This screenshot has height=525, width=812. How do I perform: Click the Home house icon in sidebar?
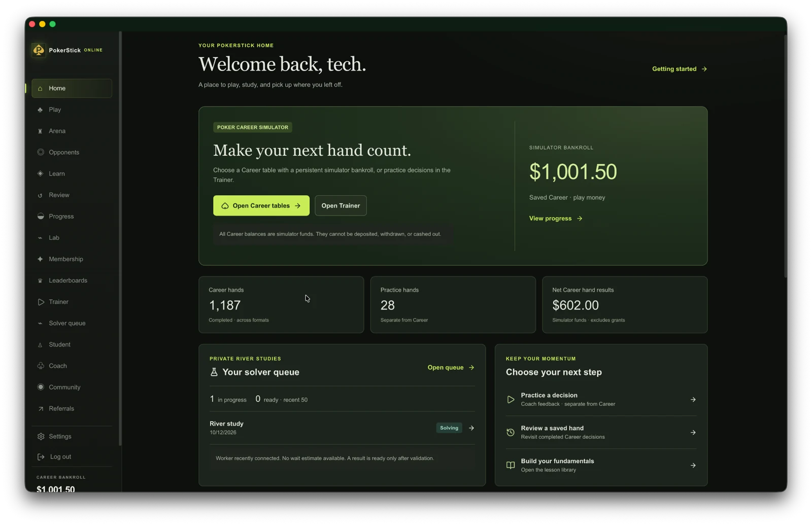coord(40,89)
